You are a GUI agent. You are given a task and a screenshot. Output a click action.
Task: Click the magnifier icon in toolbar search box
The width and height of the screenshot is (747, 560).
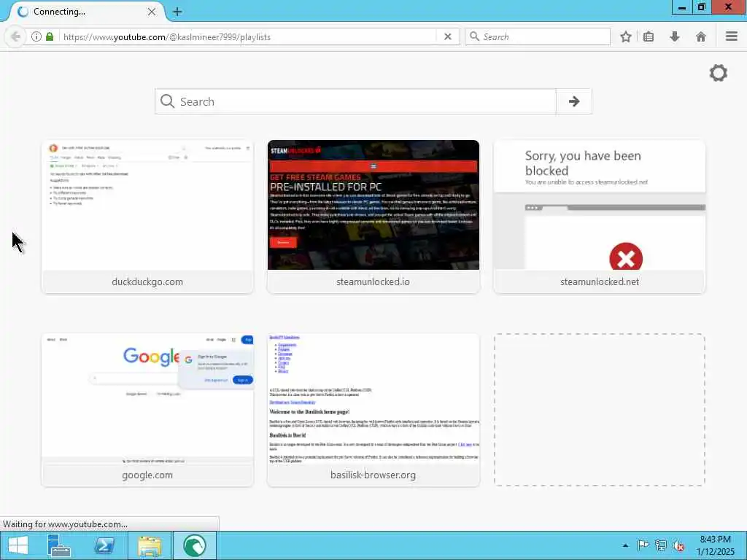pyautogui.click(x=474, y=36)
